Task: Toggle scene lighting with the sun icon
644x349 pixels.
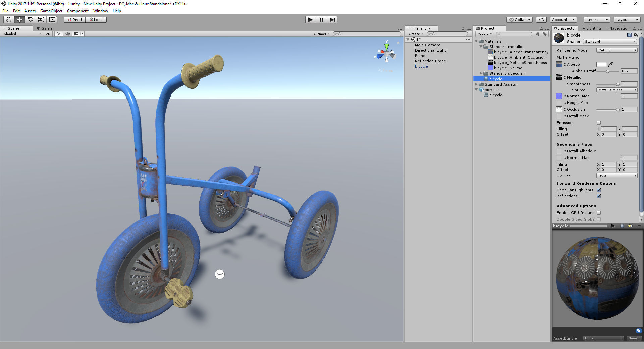Action: [59, 34]
